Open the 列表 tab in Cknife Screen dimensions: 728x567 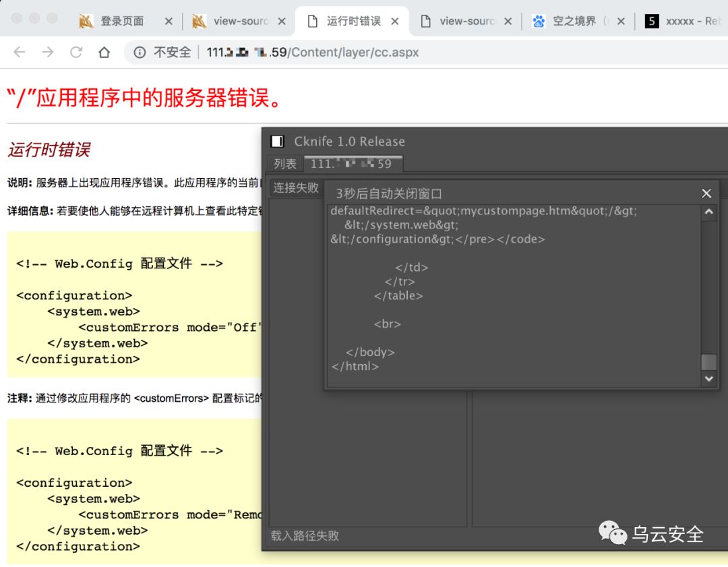coord(284,163)
